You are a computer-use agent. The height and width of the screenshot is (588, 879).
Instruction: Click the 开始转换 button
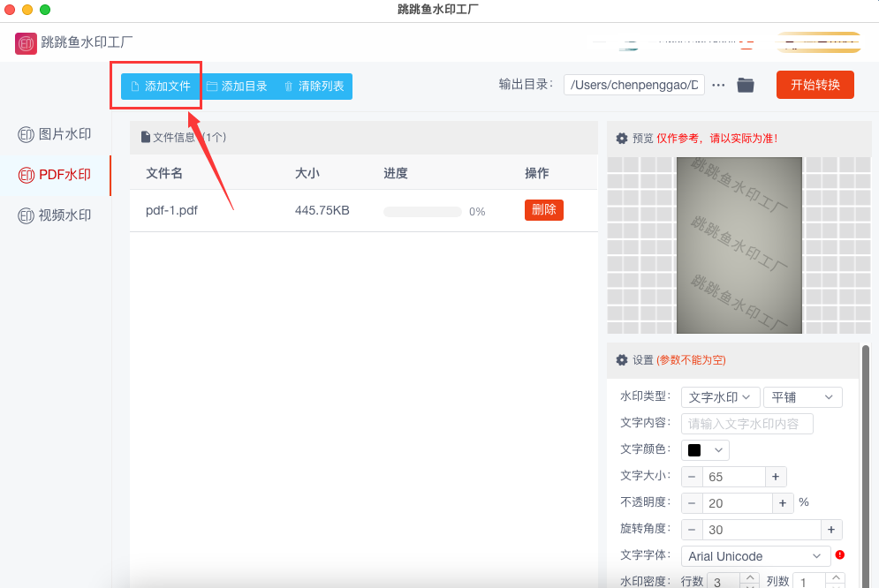click(x=815, y=85)
